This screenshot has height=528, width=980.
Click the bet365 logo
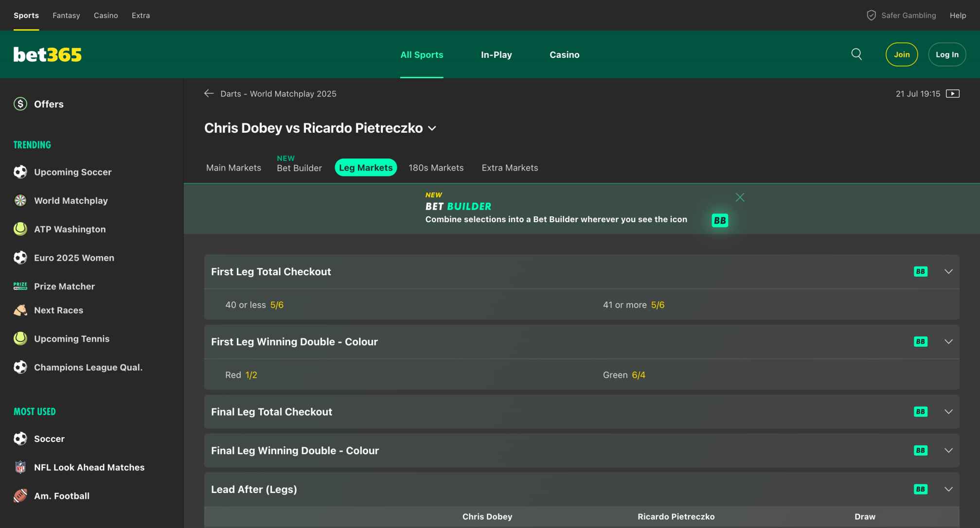pyautogui.click(x=47, y=54)
